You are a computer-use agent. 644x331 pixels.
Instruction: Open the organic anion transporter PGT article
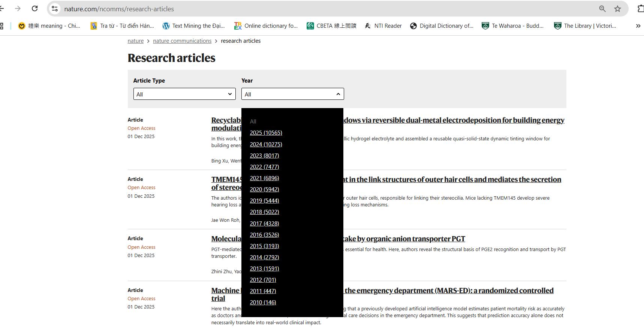pyautogui.click(x=404, y=239)
